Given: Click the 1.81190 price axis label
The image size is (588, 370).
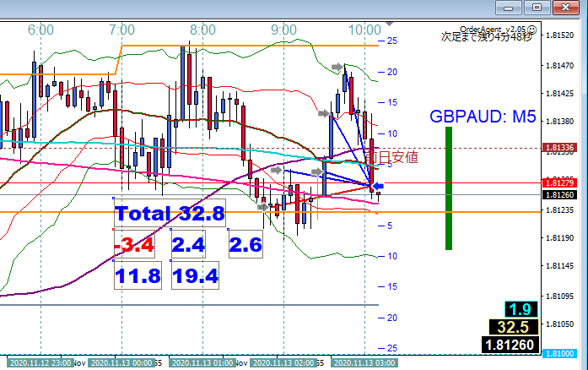Looking at the screenshot, I should tap(559, 237).
